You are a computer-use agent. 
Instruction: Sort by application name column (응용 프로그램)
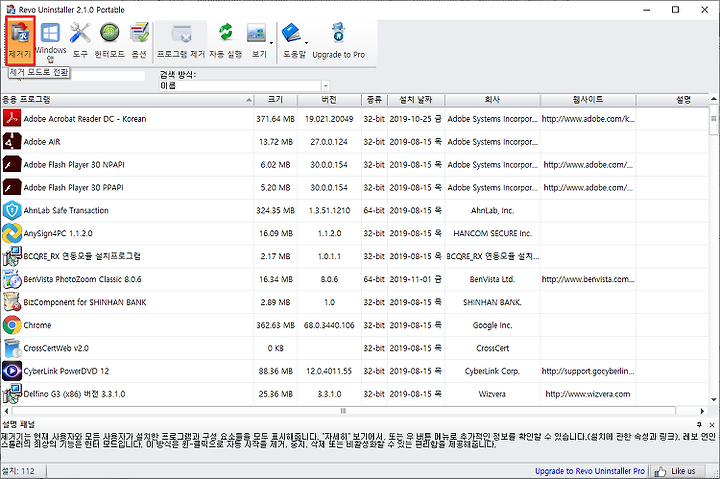click(127, 100)
